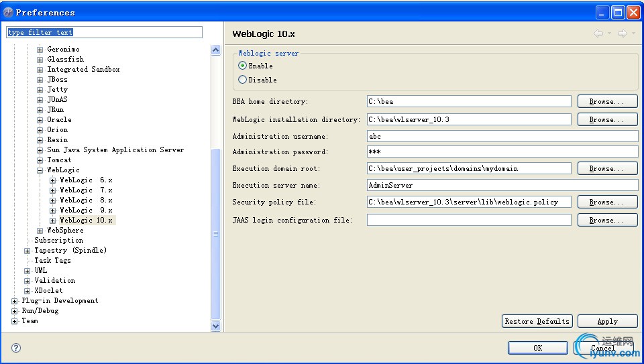This screenshot has height=364, width=644.
Task: Click the BEA home directory field
Action: pyautogui.click(x=469, y=101)
